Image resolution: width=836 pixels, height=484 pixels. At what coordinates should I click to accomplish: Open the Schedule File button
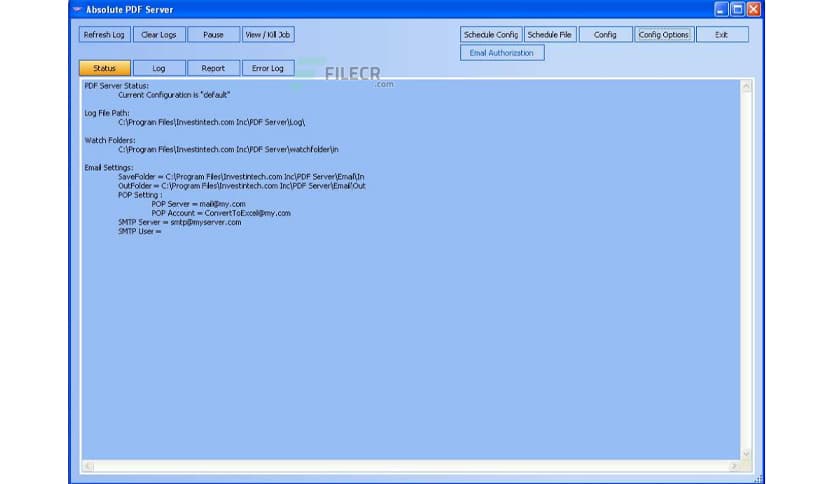pyautogui.click(x=550, y=35)
